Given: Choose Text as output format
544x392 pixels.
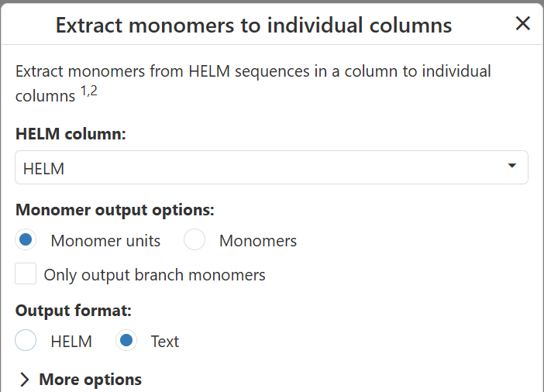Looking at the screenshot, I should tap(126, 341).
